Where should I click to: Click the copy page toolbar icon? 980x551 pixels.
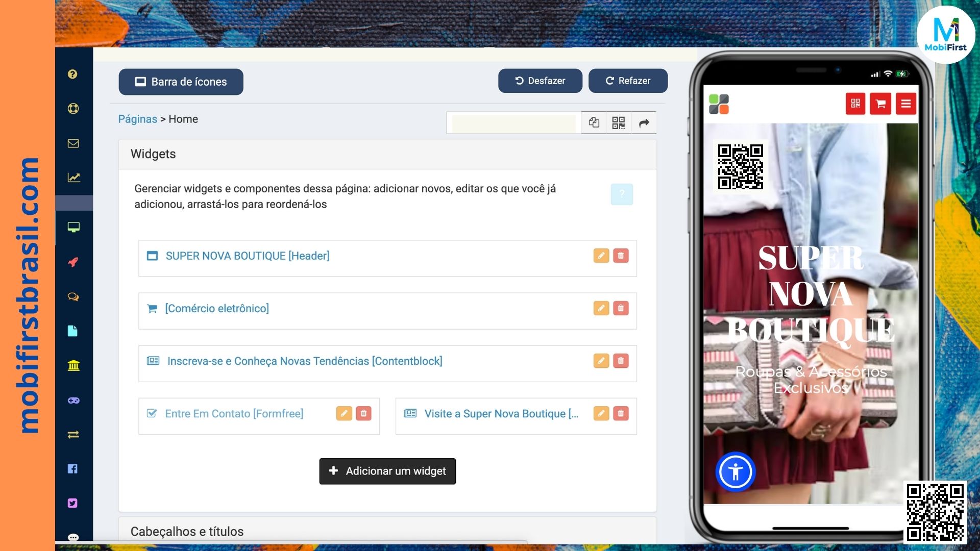pyautogui.click(x=594, y=123)
